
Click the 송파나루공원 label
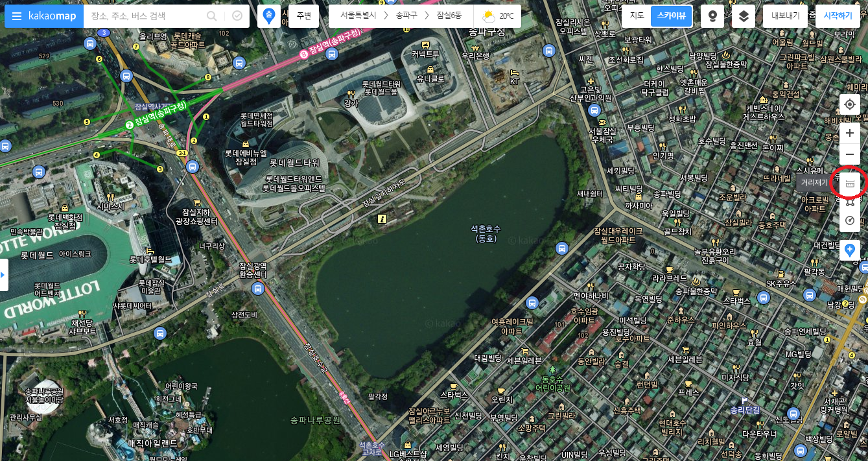(314, 420)
